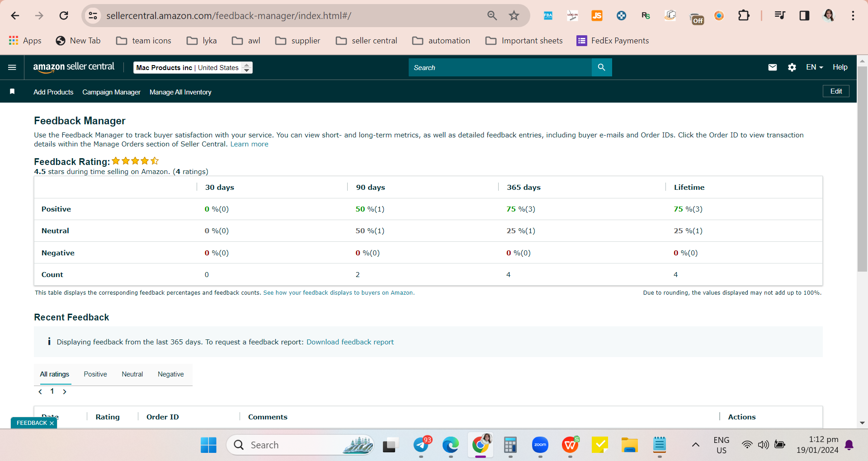Open site information icon in address bar
The width and height of the screenshot is (868, 461).
[93, 16]
